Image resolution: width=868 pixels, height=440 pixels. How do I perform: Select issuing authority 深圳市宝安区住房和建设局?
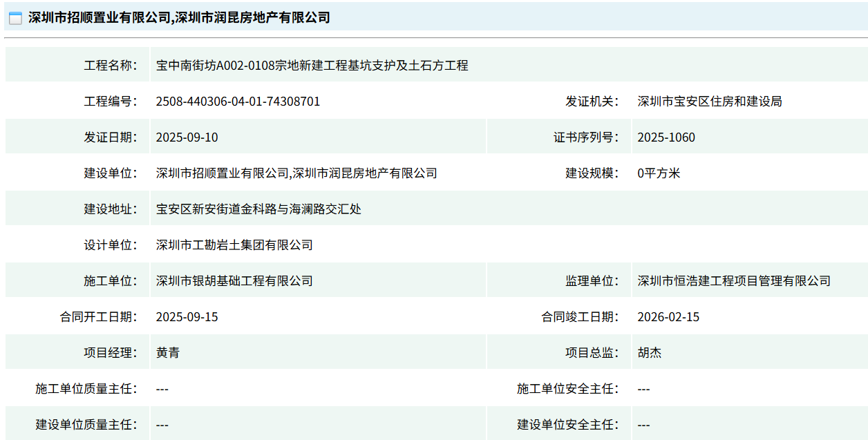[x=710, y=102]
